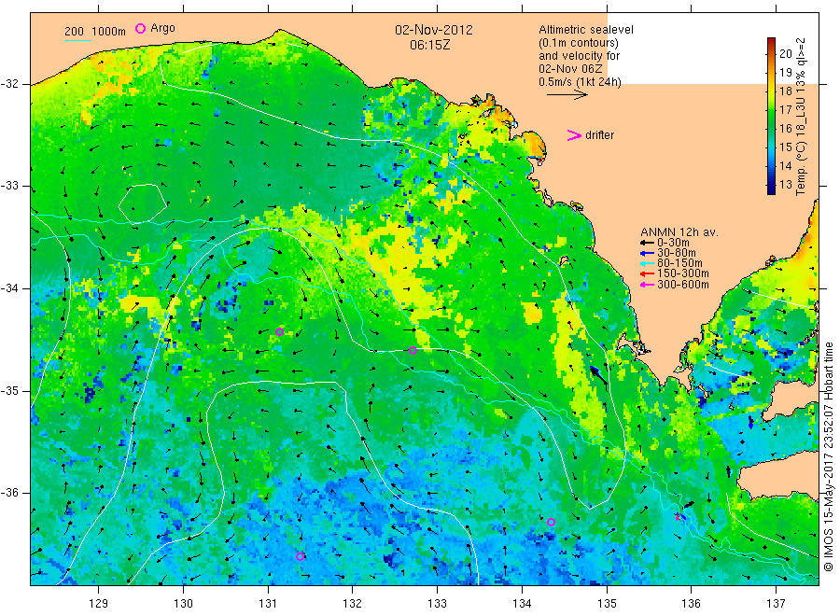Viewport: 840px width, 616px height.
Task: Click the '200 1000m' depth legend text
Action: click(95, 32)
